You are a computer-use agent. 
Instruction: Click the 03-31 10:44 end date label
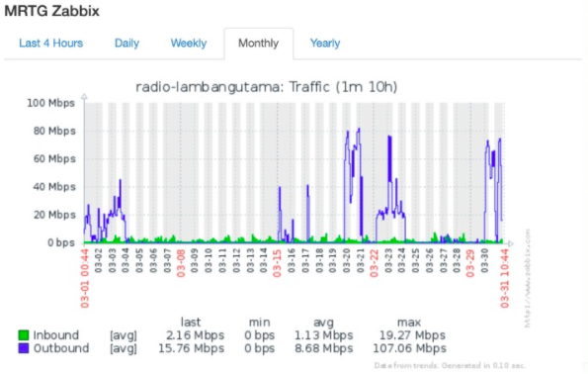(x=505, y=278)
